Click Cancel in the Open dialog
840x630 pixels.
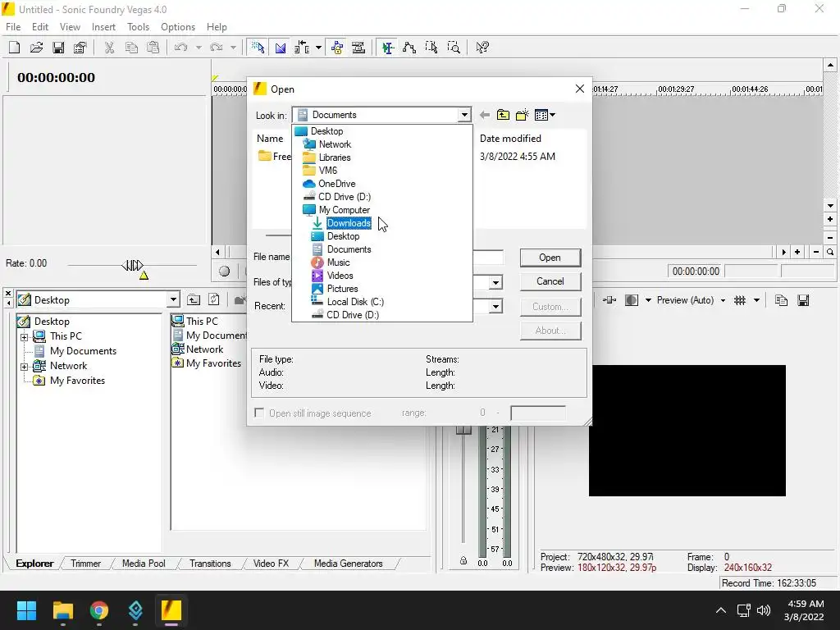pos(550,281)
